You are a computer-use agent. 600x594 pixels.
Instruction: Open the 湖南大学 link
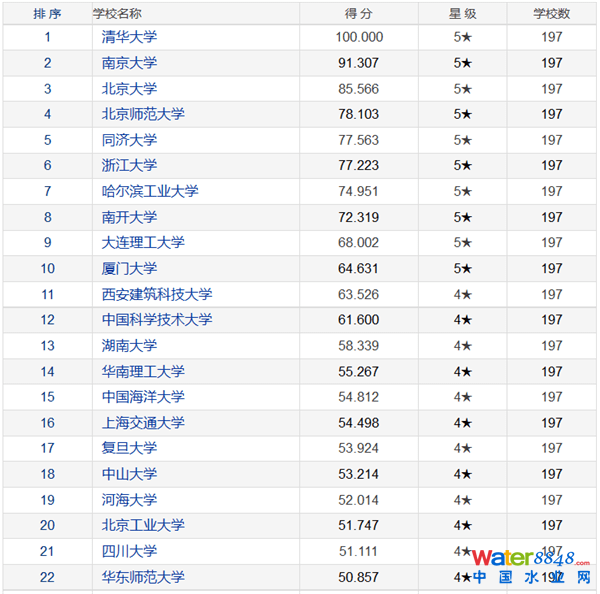[x=129, y=346]
